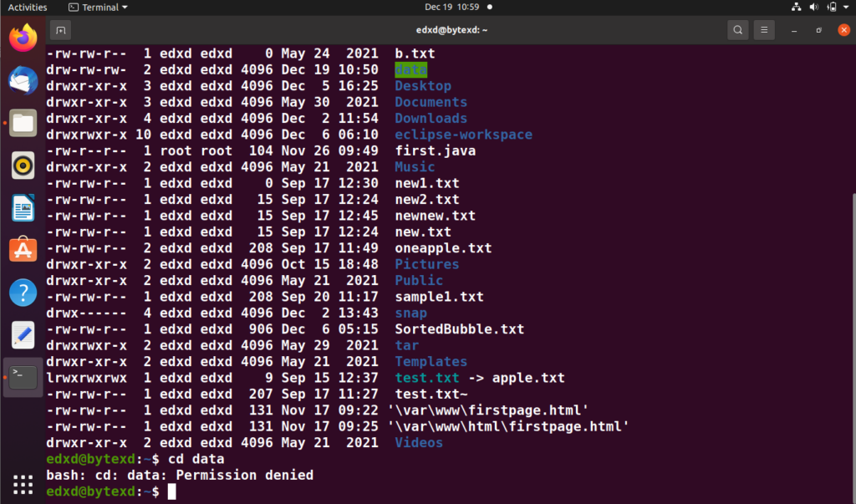Click the terminal search icon
856x504 pixels.
tap(737, 30)
